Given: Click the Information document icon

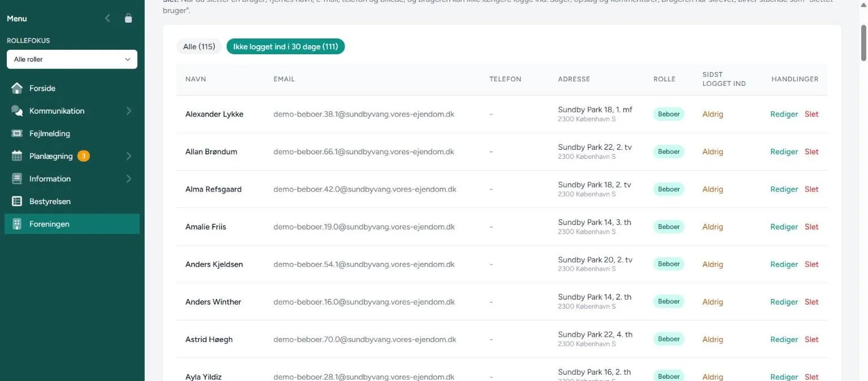Looking at the screenshot, I should click(17, 179).
